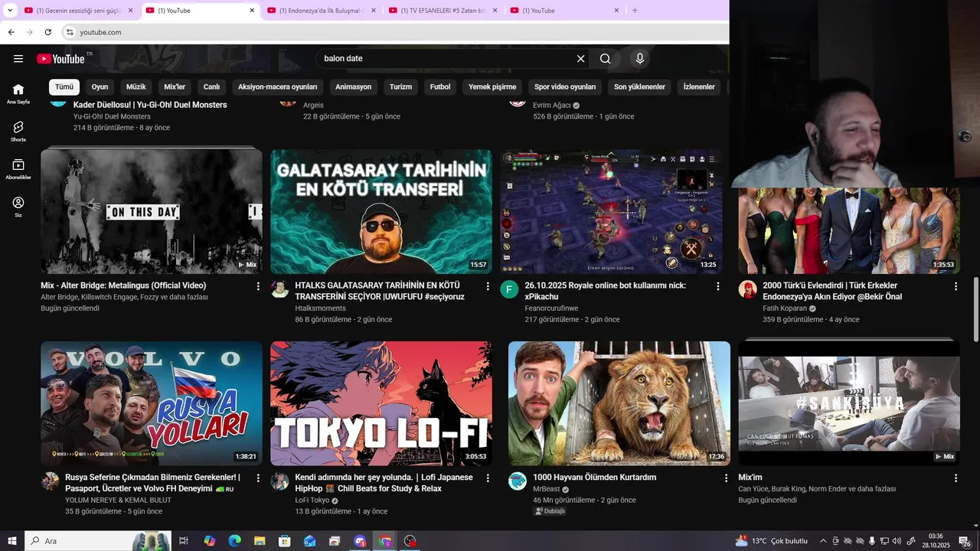
Task: Open the Windows notification center
Action: pyautogui.click(x=965, y=541)
